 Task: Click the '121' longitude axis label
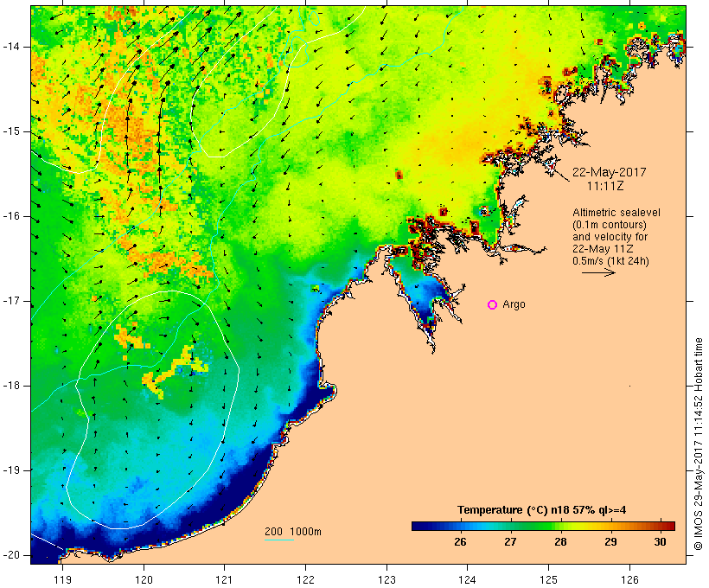point(224,579)
